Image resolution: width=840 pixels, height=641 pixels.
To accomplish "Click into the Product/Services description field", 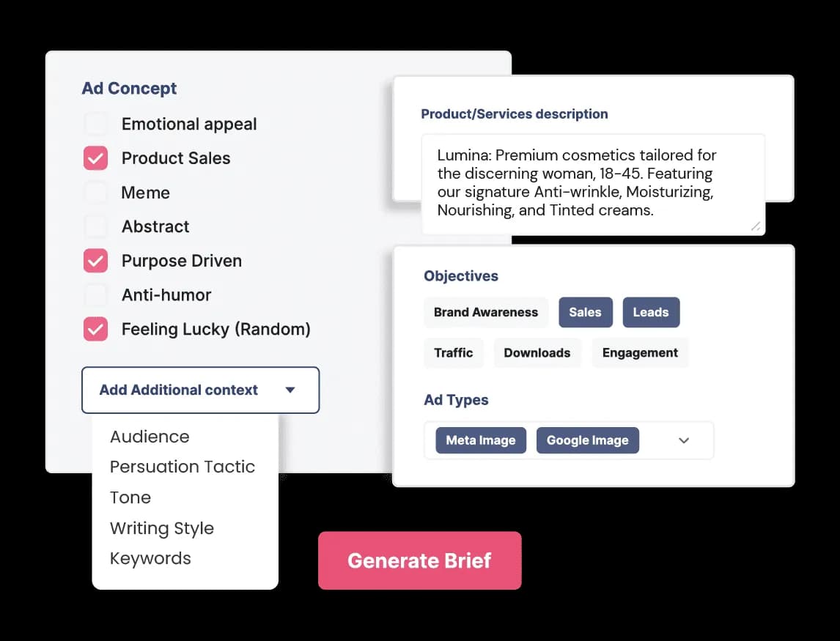I will (x=592, y=183).
